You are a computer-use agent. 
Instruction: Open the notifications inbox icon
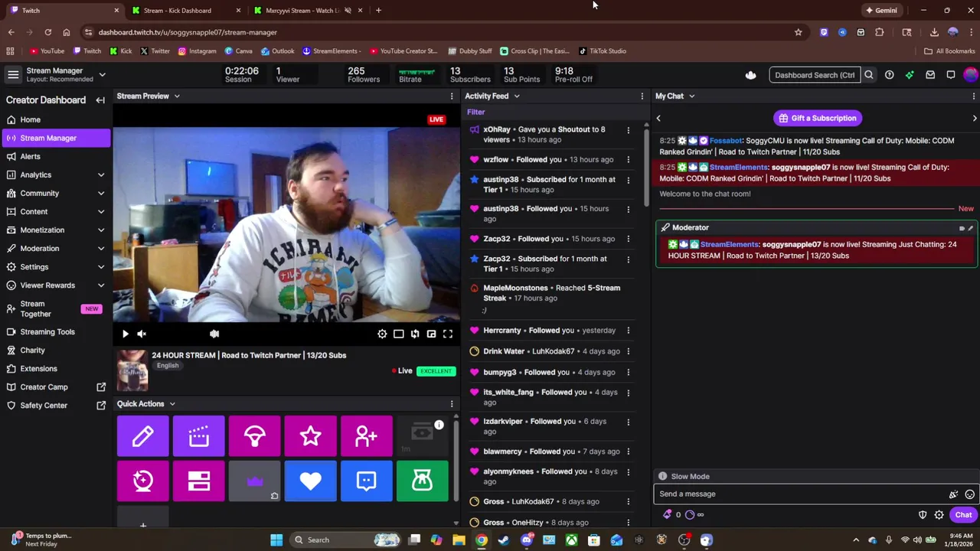930,75
